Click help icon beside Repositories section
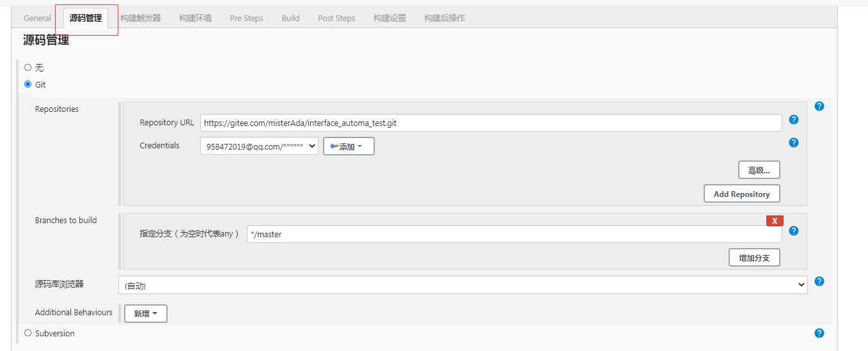868x351 pixels. pos(819,106)
